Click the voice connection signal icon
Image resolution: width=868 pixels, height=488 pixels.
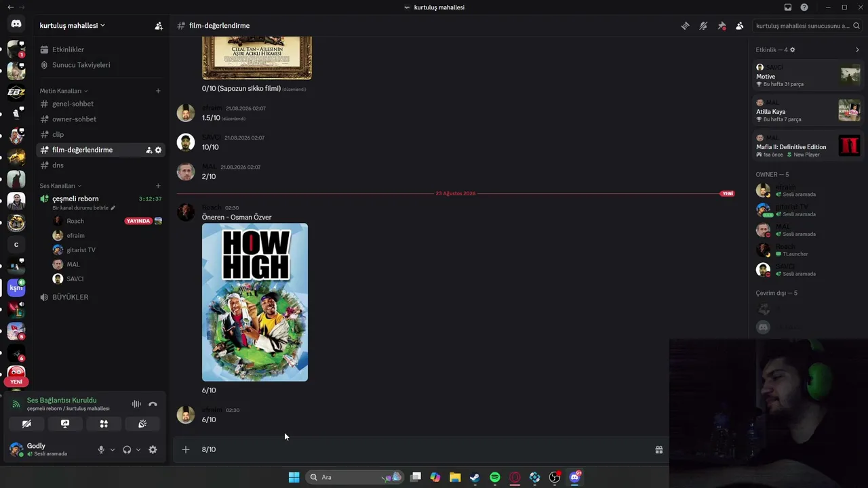tap(16, 404)
